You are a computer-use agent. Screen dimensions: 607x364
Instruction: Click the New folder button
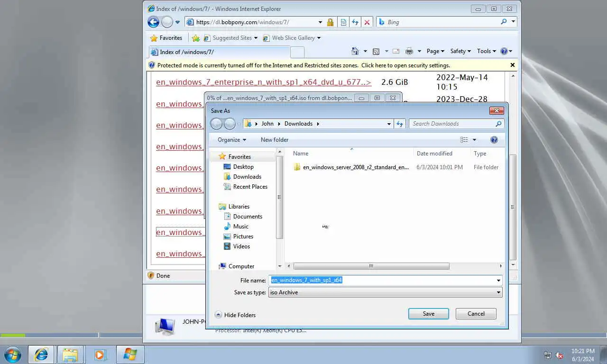pos(275,140)
